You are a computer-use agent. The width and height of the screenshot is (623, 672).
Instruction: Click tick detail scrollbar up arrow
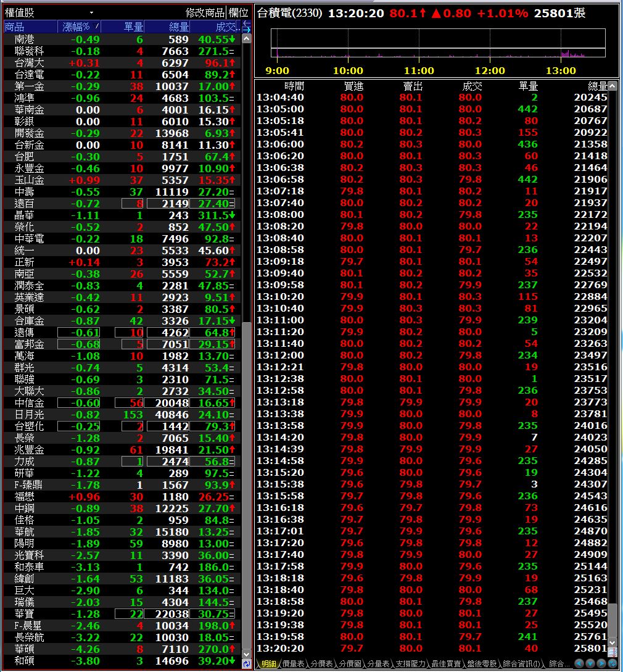click(x=613, y=86)
